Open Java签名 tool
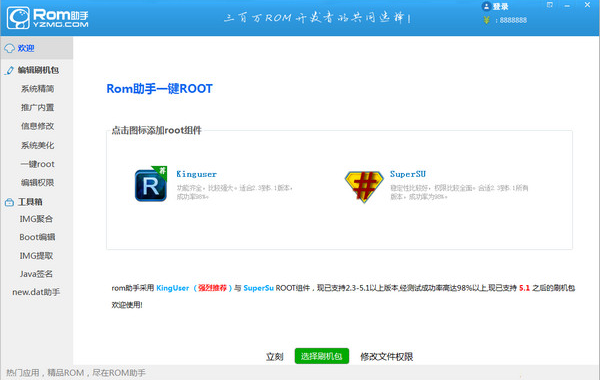The height and width of the screenshot is (380, 601). click(x=36, y=274)
